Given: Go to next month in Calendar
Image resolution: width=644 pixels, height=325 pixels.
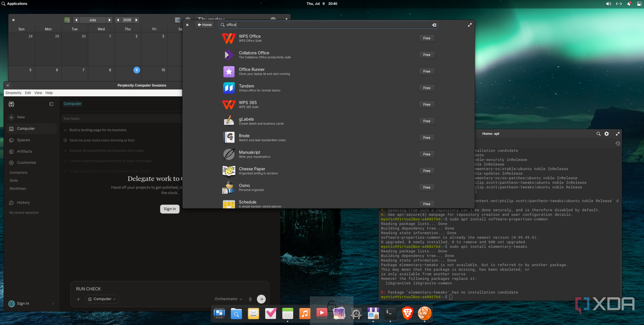Looking at the screenshot, I should click(x=109, y=20).
